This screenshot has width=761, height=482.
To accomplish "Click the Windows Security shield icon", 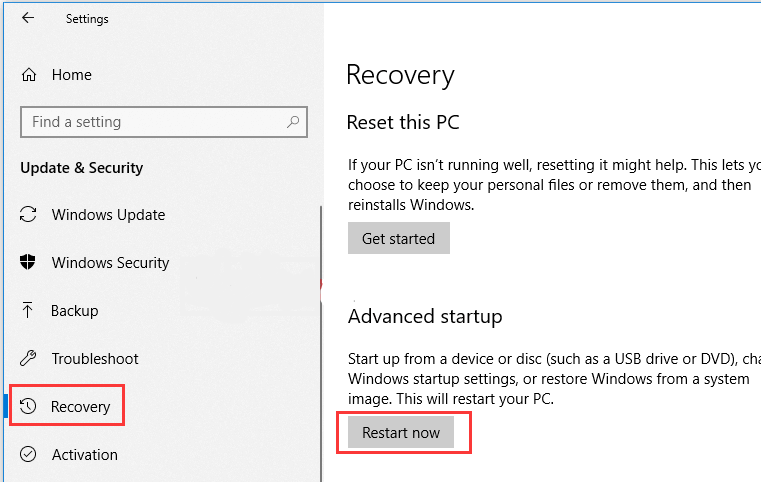I will (x=29, y=263).
